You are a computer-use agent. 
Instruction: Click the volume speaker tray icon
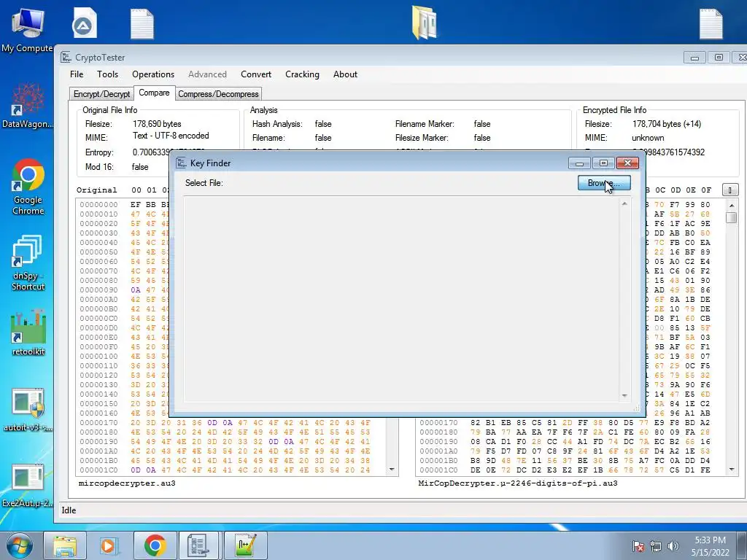point(673,546)
